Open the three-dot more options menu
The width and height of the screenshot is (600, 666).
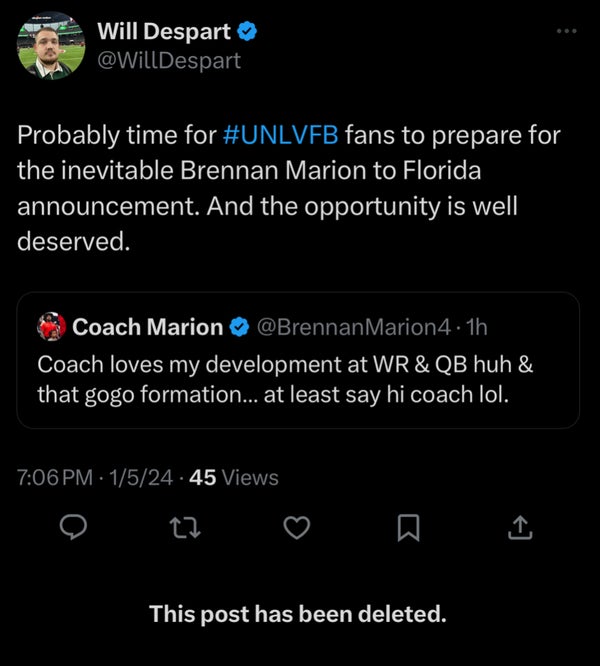coord(567,31)
